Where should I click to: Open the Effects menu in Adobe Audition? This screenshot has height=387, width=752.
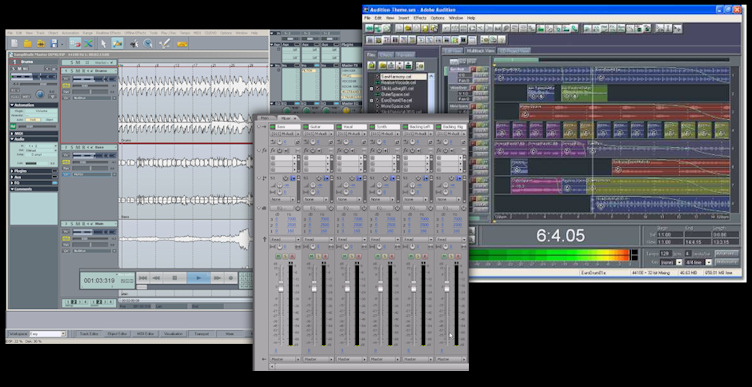click(420, 18)
